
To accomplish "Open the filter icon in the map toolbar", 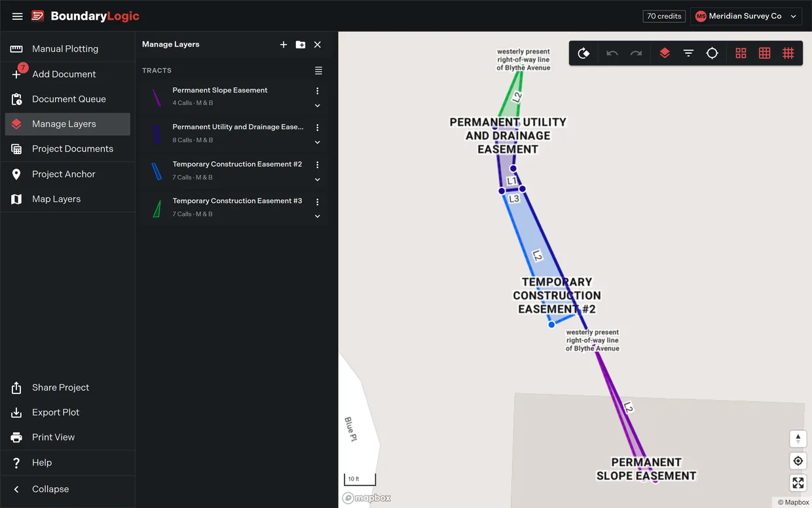I will 688,53.
